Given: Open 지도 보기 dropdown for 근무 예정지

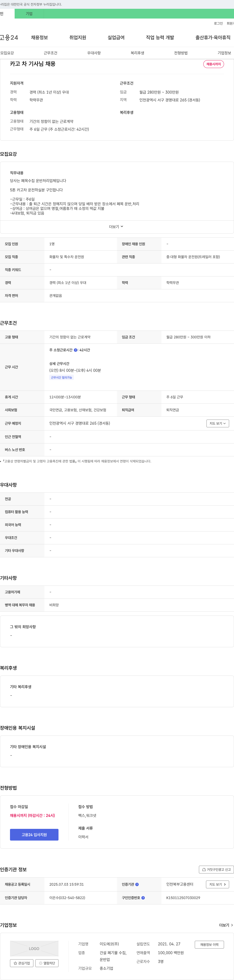Looking at the screenshot, I should click(218, 423).
